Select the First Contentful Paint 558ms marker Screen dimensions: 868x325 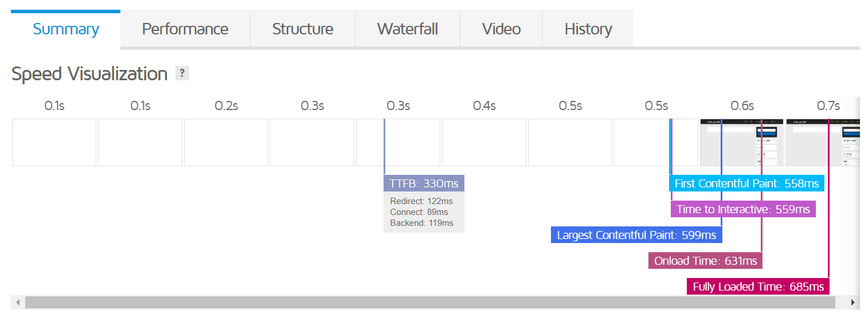click(746, 183)
